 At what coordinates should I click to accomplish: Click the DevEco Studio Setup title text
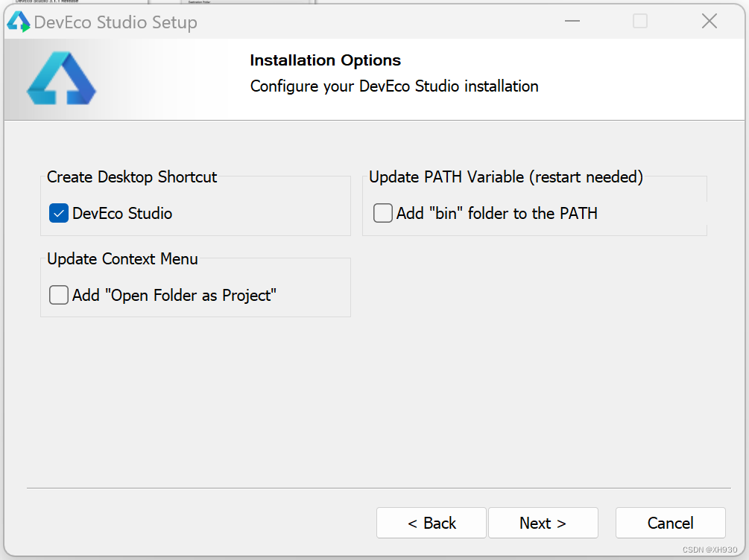click(116, 22)
